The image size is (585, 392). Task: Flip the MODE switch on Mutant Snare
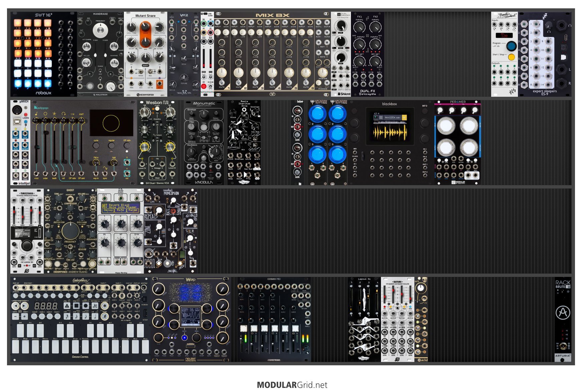click(x=141, y=71)
